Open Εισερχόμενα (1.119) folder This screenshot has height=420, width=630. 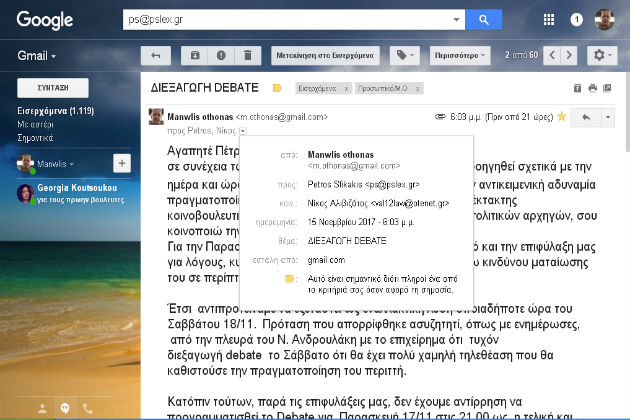(55, 111)
